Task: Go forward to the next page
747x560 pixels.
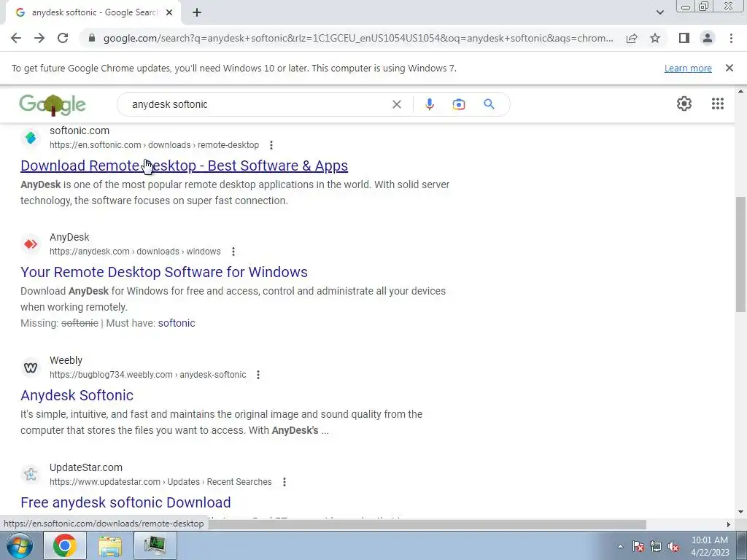Action: pyautogui.click(x=39, y=38)
